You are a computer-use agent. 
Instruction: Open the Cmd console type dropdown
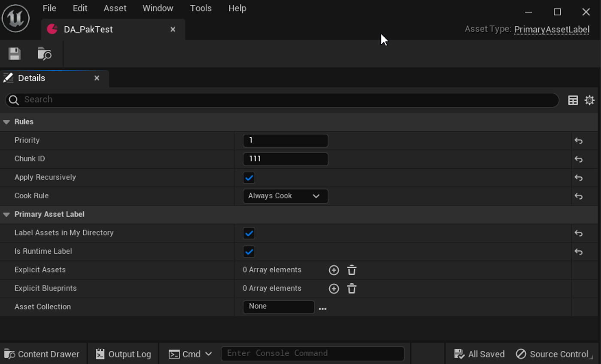click(x=191, y=354)
